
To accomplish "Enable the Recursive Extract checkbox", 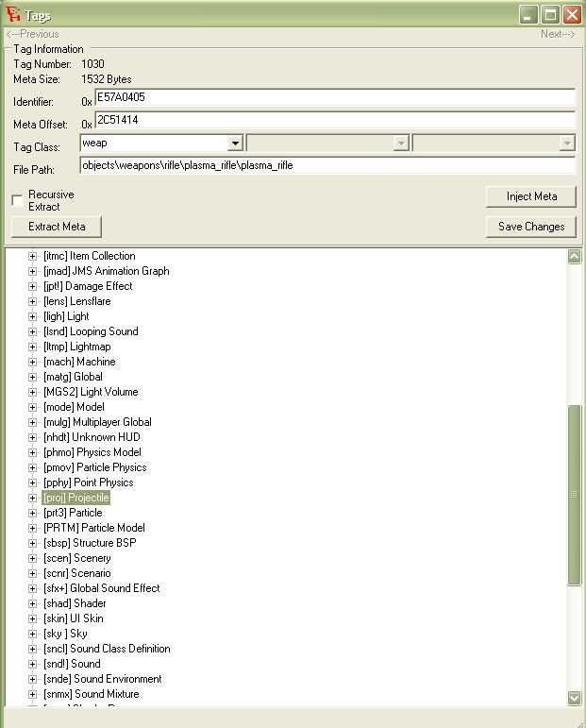I will tap(17, 200).
